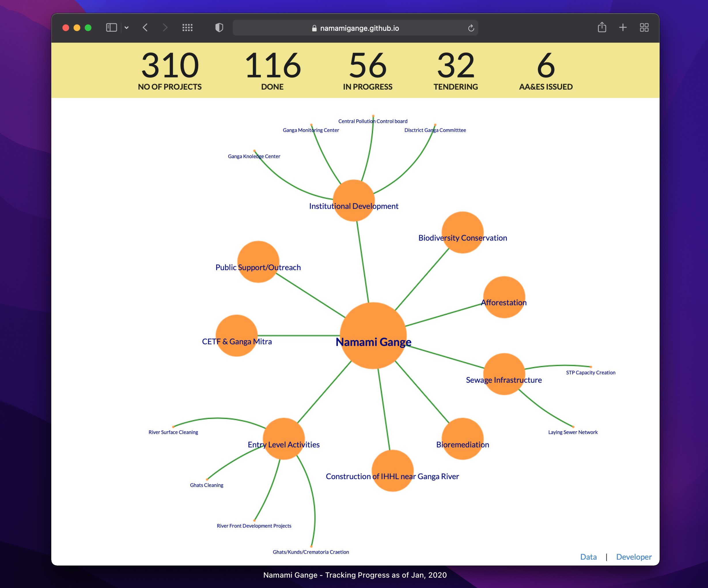
Task: Select the Construction of IHHL node
Action: [392, 471]
